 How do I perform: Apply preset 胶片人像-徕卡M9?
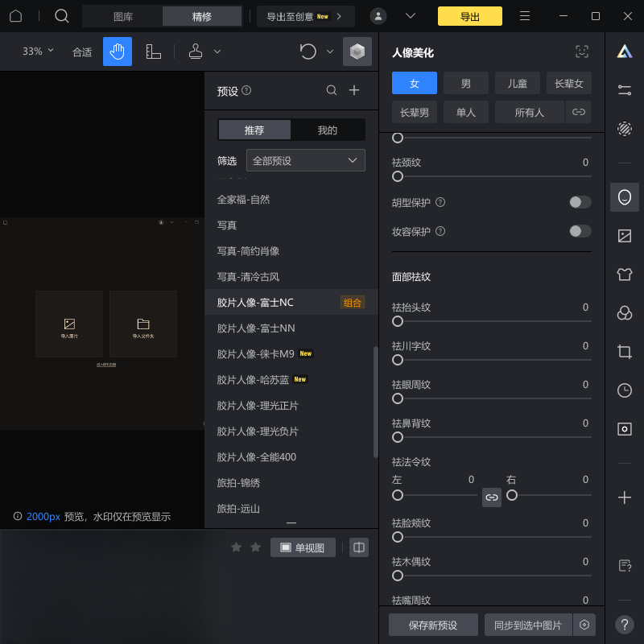[x=291, y=353]
